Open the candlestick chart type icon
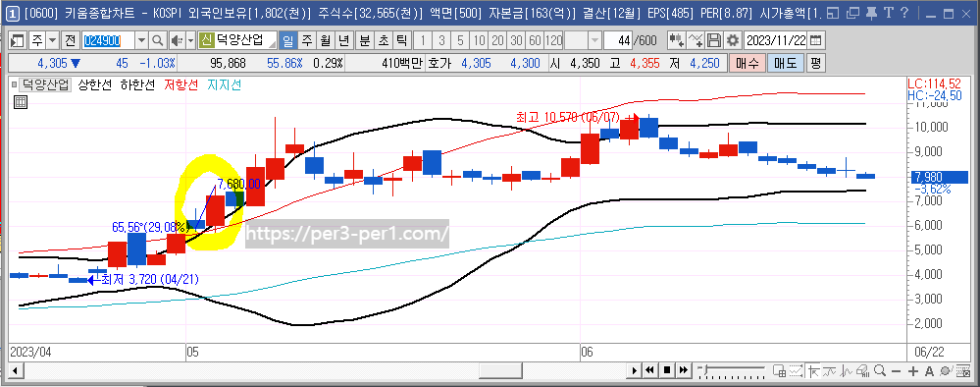 coord(677,40)
